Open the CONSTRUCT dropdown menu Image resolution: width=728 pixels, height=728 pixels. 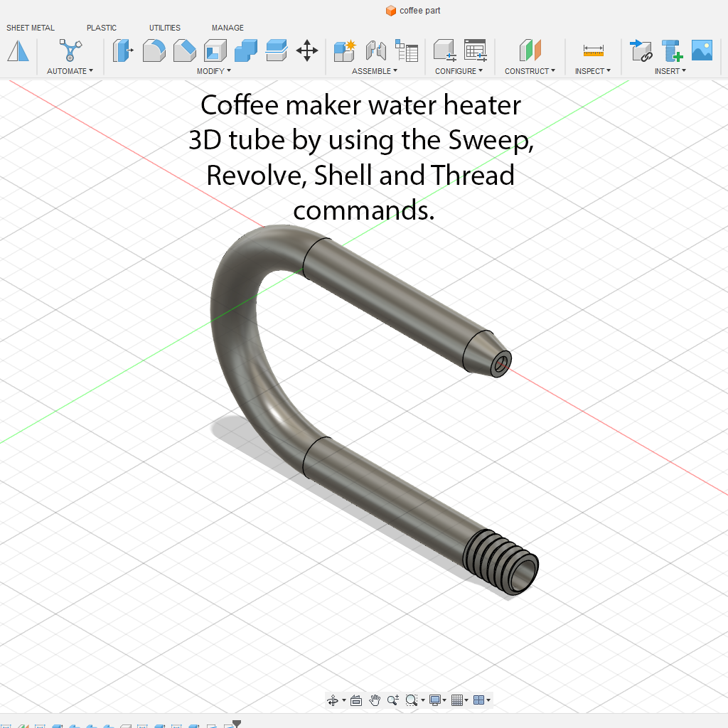[530, 71]
